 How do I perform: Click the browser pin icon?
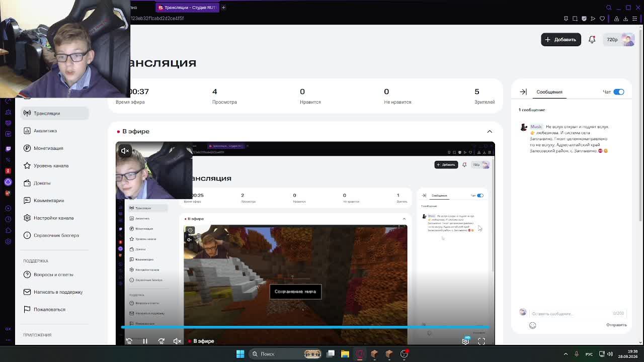tap(566, 19)
